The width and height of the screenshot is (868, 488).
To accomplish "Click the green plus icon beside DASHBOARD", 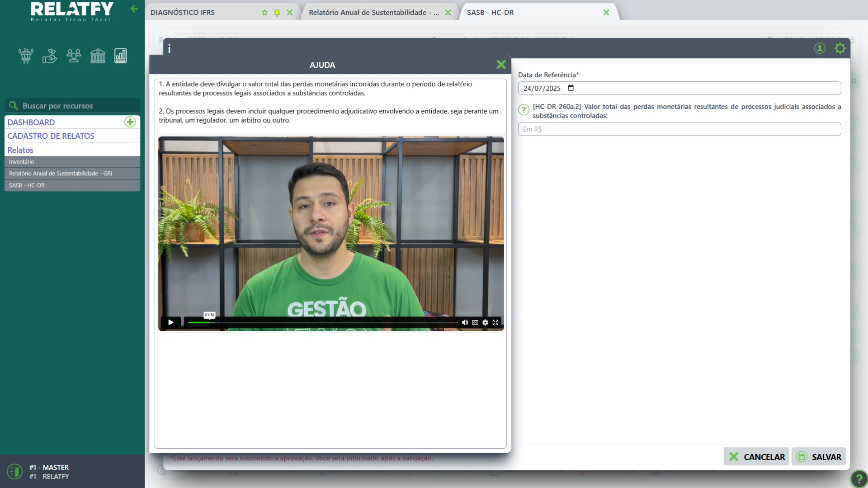I will [x=130, y=122].
